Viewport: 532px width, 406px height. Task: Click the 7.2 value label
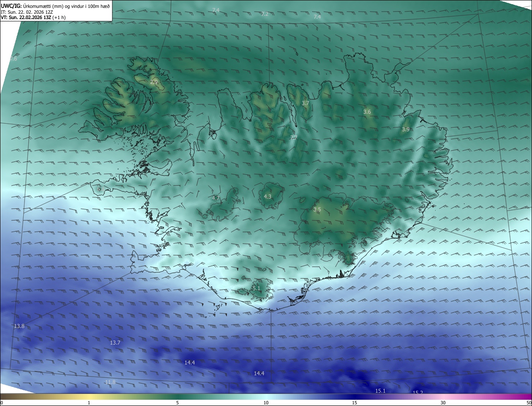[x=265, y=14]
